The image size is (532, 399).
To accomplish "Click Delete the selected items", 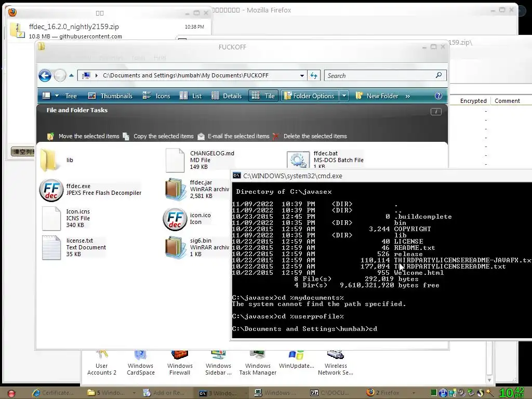I will pos(310,136).
